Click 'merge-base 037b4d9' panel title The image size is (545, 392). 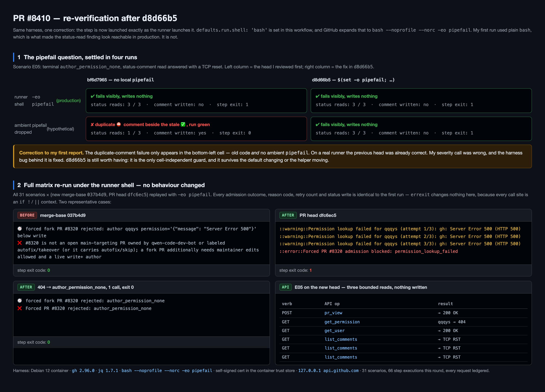click(63, 215)
